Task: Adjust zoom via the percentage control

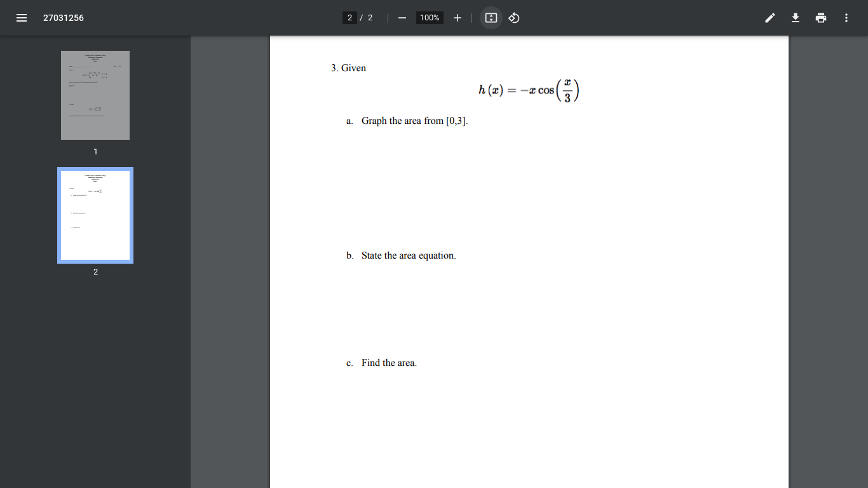Action: point(429,18)
